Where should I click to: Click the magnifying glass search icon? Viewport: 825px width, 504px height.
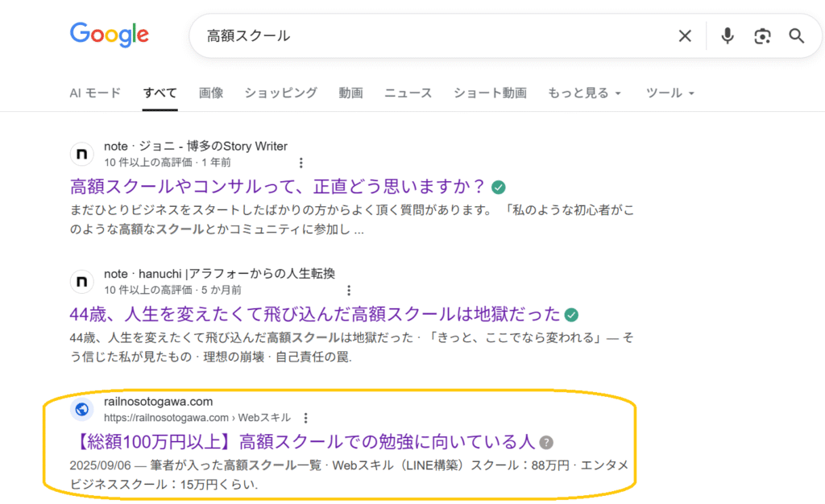(797, 35)
